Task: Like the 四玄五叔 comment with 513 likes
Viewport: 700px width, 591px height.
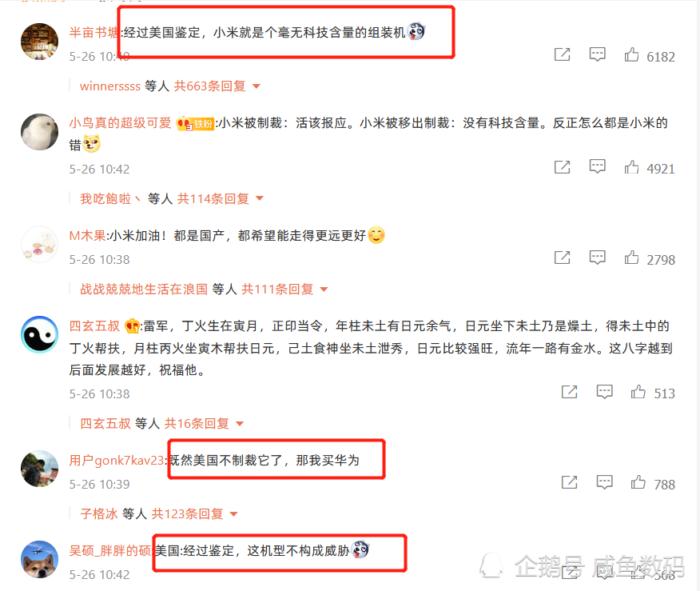Action: click(x=638, y=392)
